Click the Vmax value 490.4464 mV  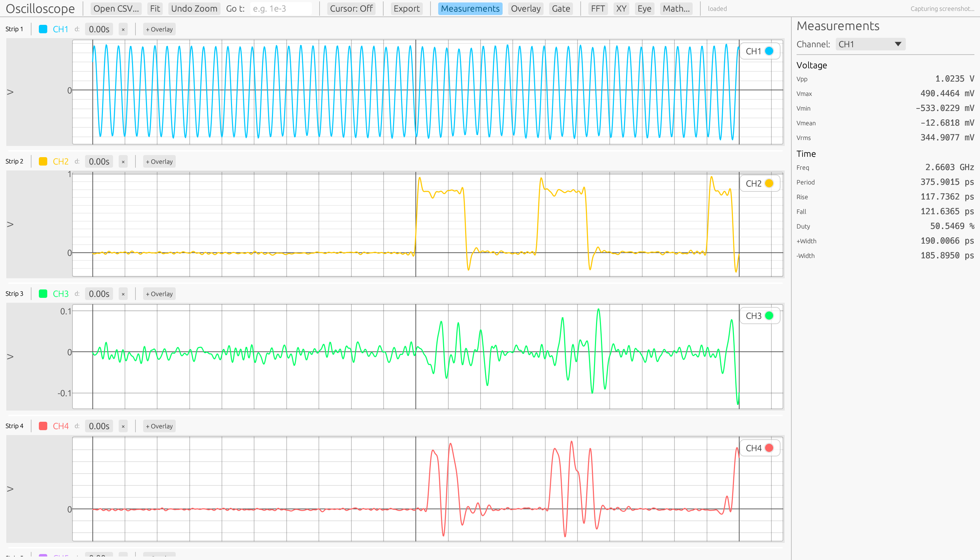click(x=947, y=93)
